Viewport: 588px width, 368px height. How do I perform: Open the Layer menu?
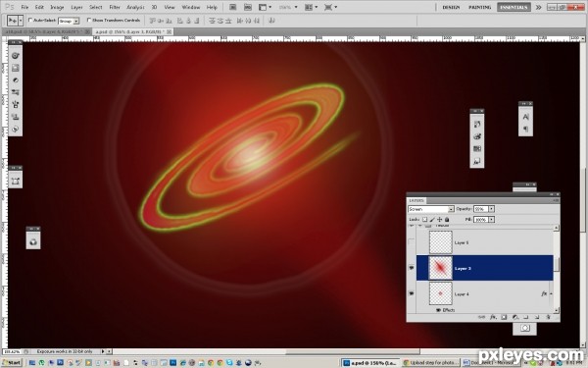76,7
